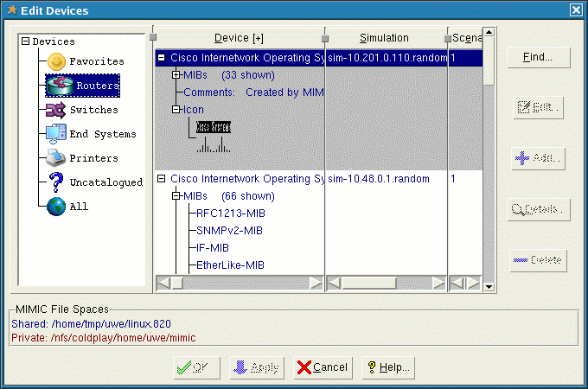Select the RFC1213-MIB tree entry
The image size is (588, 389).
[x=229, y=214]
